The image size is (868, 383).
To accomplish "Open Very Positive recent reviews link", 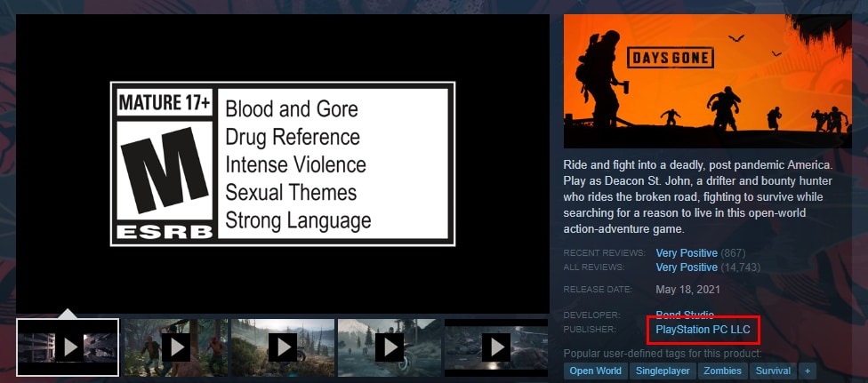I will point(687,253).
